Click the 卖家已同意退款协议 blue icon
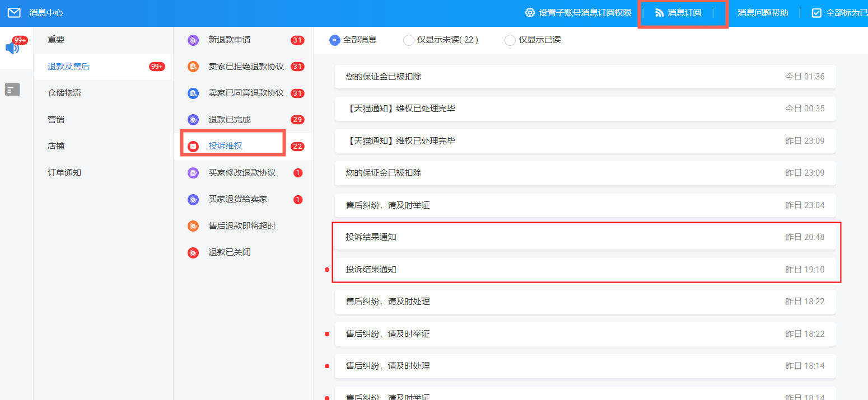This screenshot has width=868, height=400. 193,93
